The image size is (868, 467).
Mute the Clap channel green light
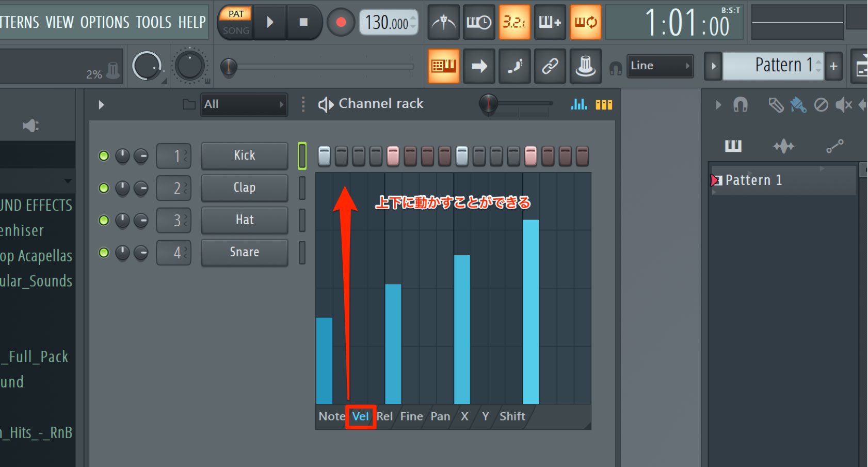[104, 188]
